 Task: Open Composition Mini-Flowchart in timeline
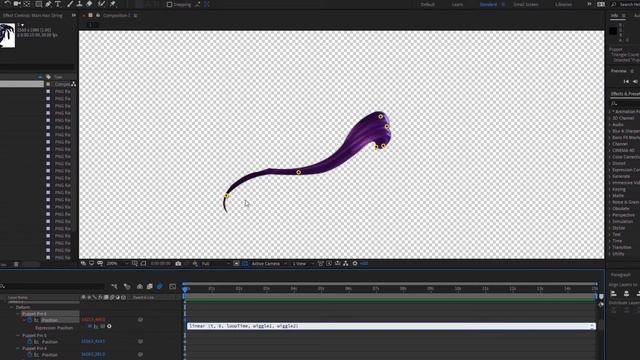[114, 287]
